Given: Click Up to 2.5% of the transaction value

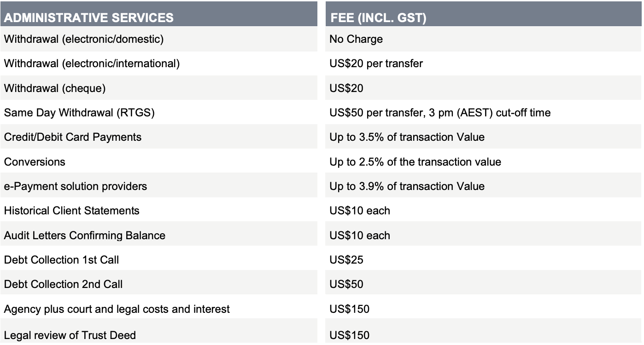Looking at the screenshot, I should pos(415,161).
